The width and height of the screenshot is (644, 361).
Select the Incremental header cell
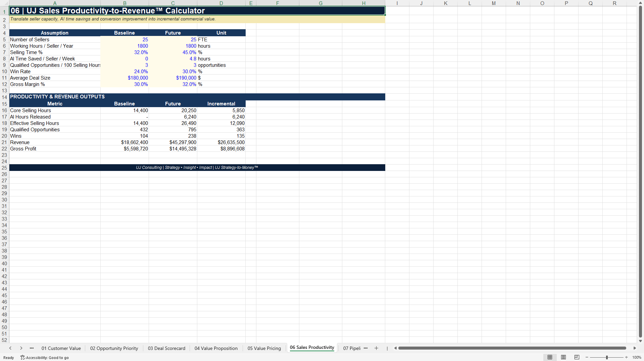coord(221,104)
